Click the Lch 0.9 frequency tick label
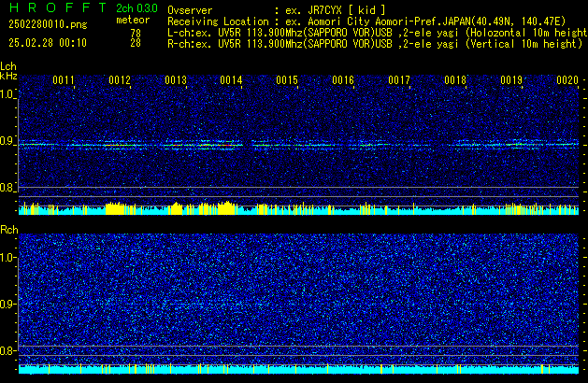Image resolution: width=588 pixels, height=383 pixels. point(7,141)
